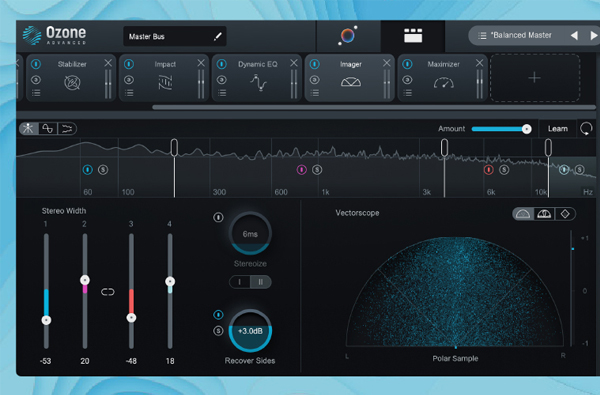The width and height of the screenshot is (600, 395).
Task: Bypass the Imager module power button
Action: tap(315, 64)
